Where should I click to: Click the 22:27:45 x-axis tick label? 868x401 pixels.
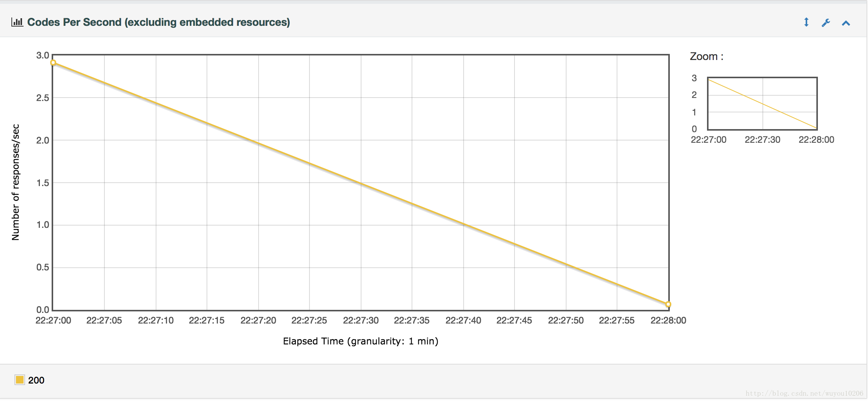point(514,320)
